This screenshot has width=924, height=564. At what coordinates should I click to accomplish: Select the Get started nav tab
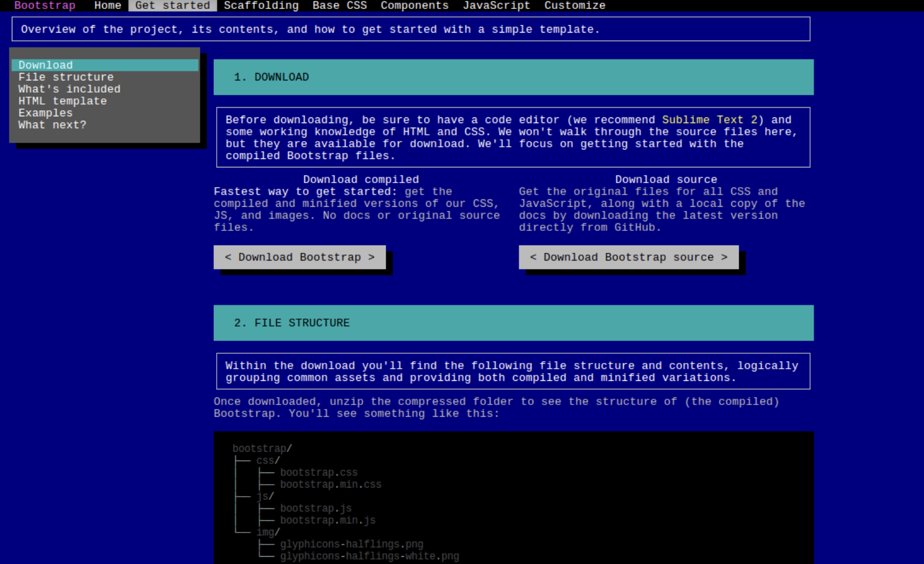pyautogui.click(x=172, y=6)
